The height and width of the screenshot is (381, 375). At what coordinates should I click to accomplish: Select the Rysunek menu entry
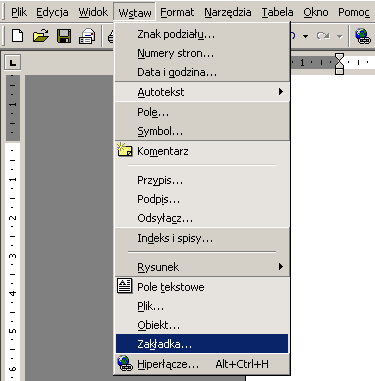(202, 267)
